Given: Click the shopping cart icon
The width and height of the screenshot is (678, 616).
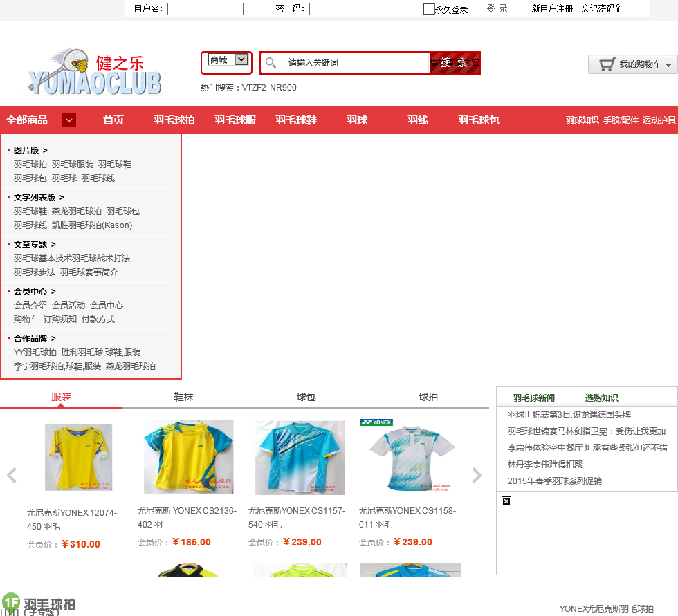Looking at the screenshot, I should click(606, 64).
